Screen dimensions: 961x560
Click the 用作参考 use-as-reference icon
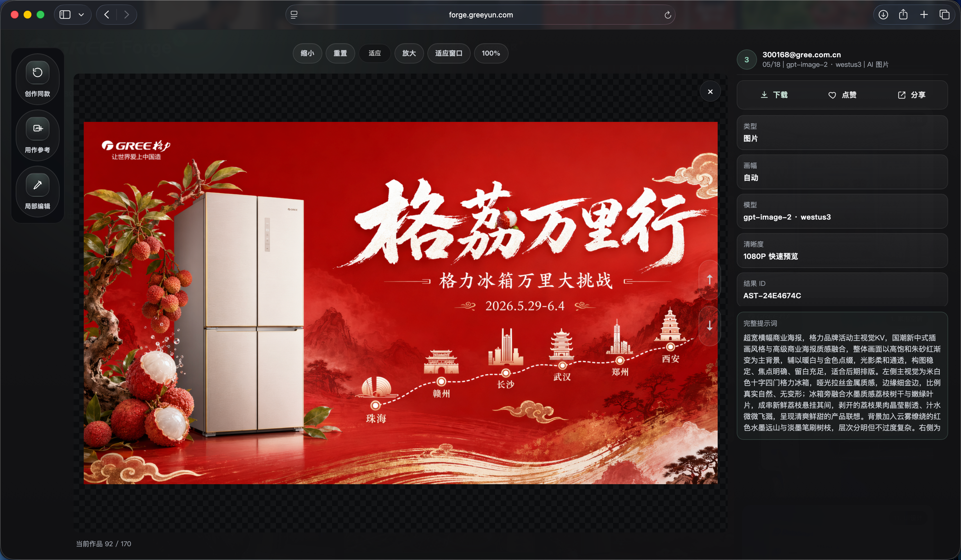coord(37,128)
